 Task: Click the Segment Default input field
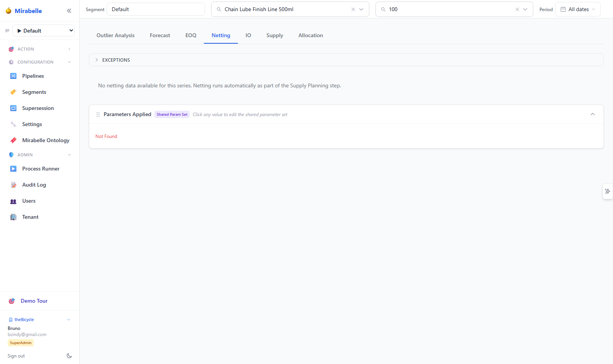click(156, 9)
